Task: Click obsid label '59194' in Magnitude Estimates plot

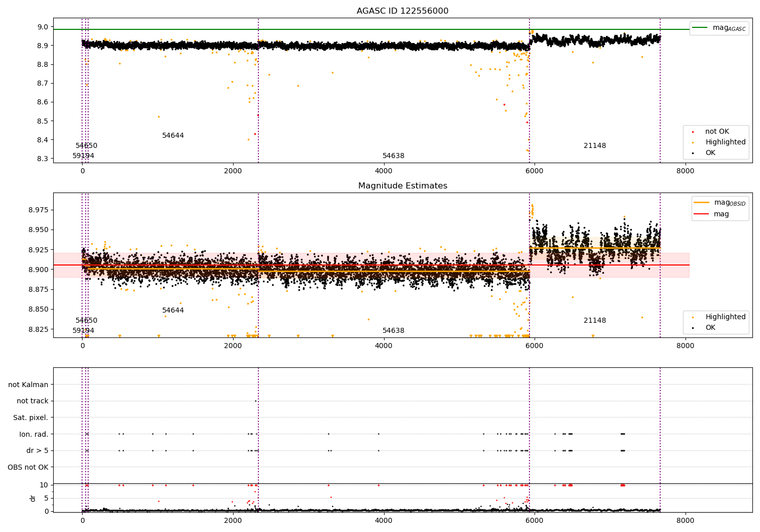Action: pyautogui.click(x=83, y=331)
